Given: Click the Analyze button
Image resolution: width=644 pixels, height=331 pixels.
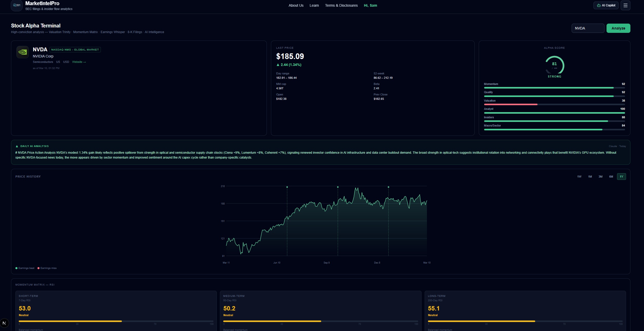Looking at the screenshot, I should [618, 28].
